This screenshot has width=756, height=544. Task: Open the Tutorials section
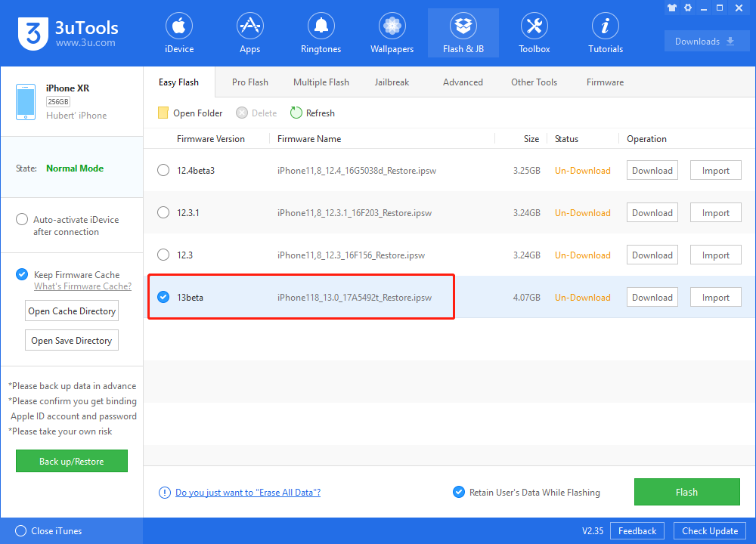click(606, 34)
